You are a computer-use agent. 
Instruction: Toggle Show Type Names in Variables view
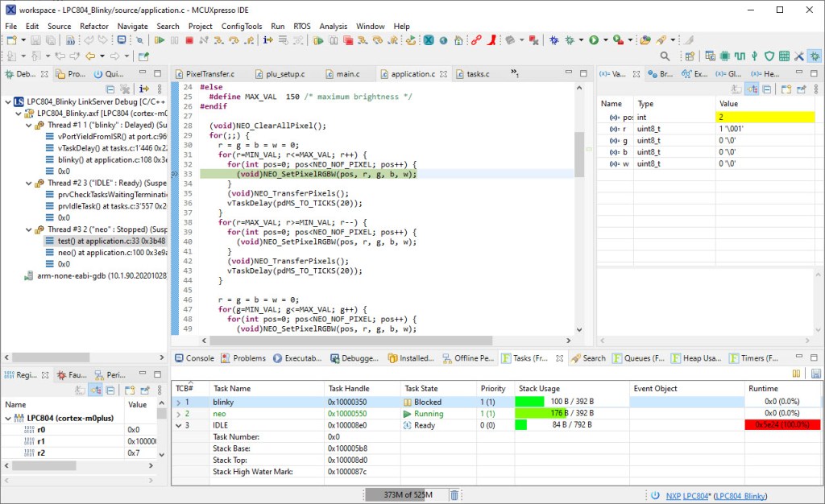tap(736, 89)
